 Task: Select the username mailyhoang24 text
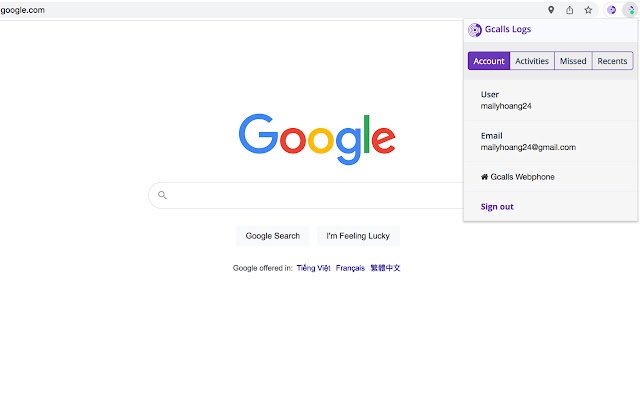(x=506, y=106)
